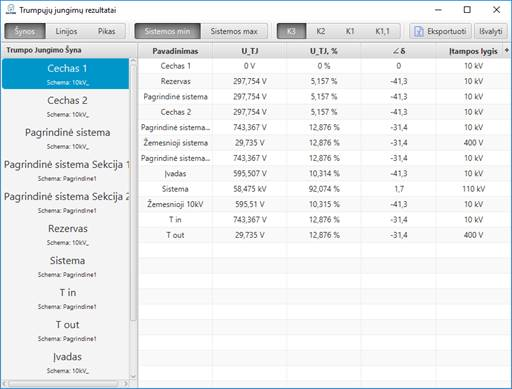Click the Išvalyti clear button
512x389 pixels.
pyautogui.click(x=490, y=31)
